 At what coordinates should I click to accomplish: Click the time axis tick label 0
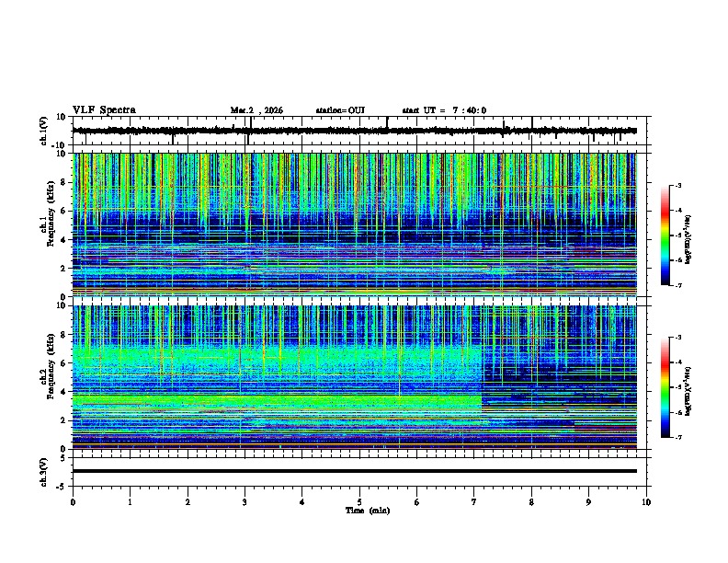tap(73, 502)
